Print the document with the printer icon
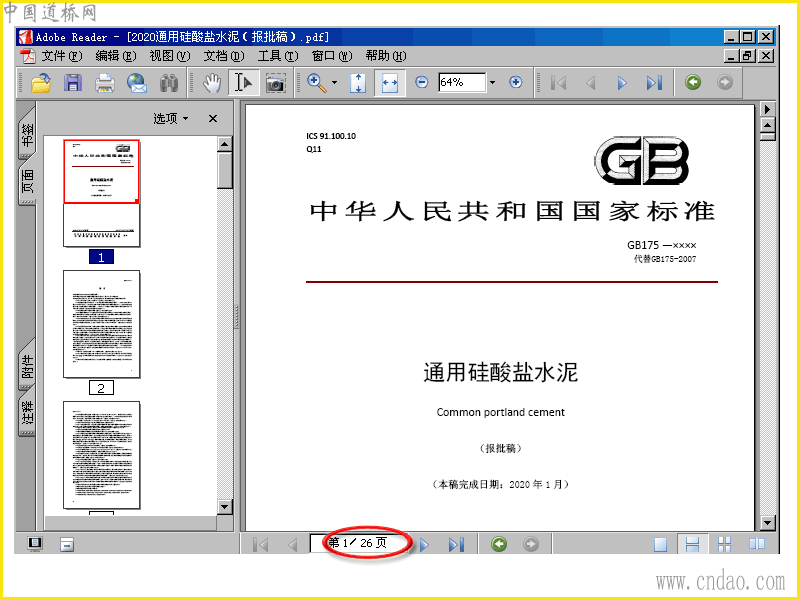The width and height of the screenshot is (800, 600). [x=105, y=83]
